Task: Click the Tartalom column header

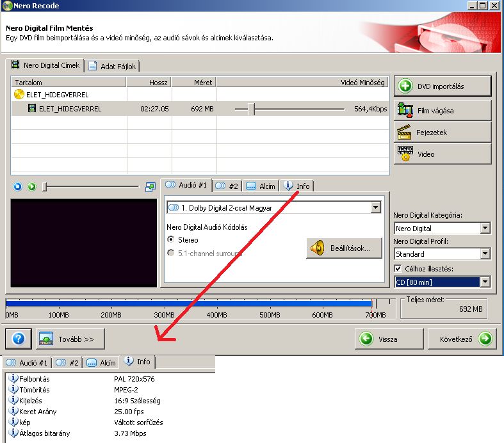Action: click(x=69, y=83)
